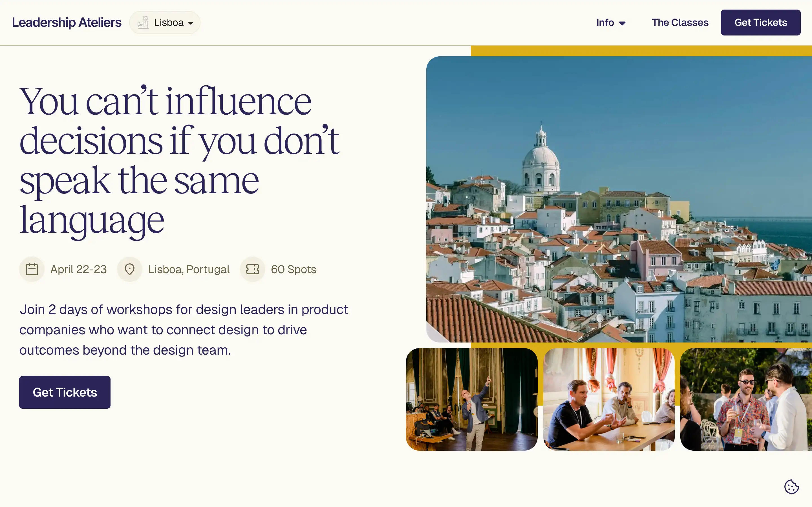Click the ticket icon next to 60 Spots
The height and width of the screenshot is (507, 812).
click(252, 269)
